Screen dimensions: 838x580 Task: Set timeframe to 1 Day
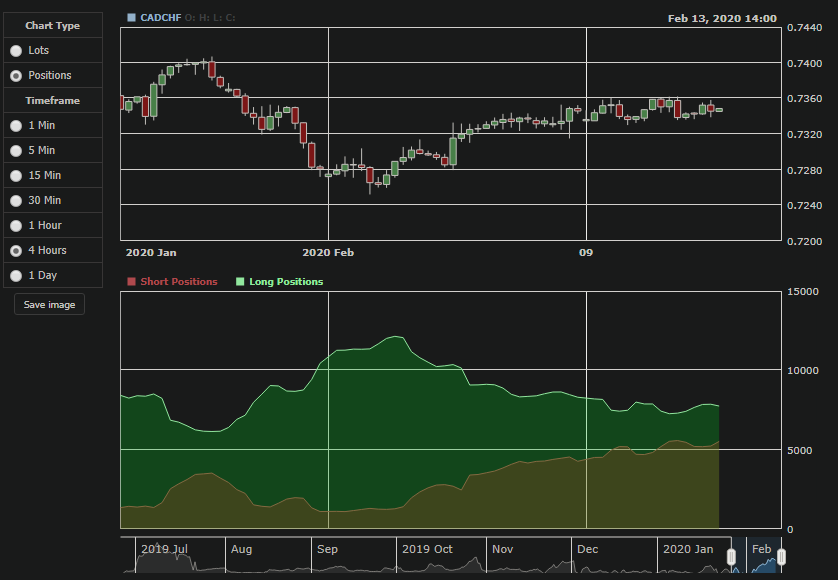16,275
